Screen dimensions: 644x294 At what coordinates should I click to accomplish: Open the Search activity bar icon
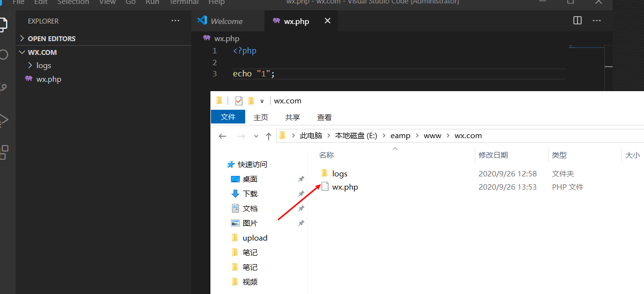click(2, 54)
